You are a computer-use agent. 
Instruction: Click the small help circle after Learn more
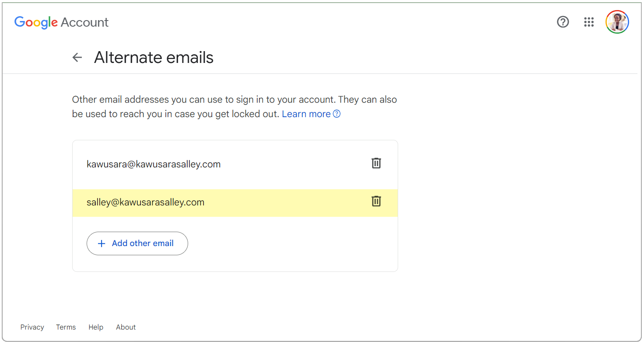[x=336, y=114]
